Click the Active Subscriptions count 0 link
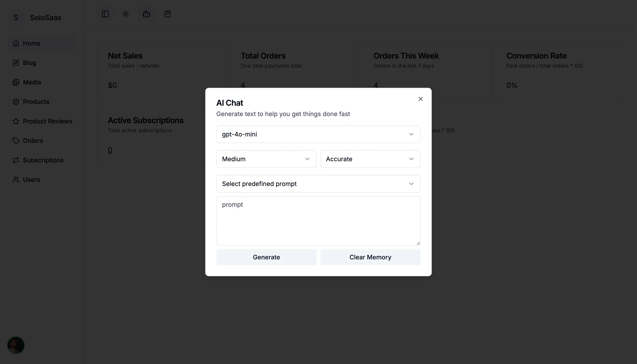 110,150
